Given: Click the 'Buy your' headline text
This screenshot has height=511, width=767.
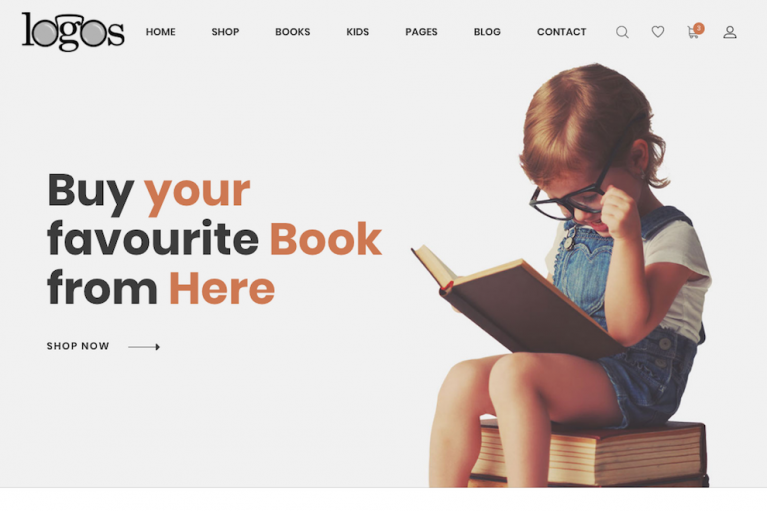Looking at the screenshot, I should [x=149, y=192].
